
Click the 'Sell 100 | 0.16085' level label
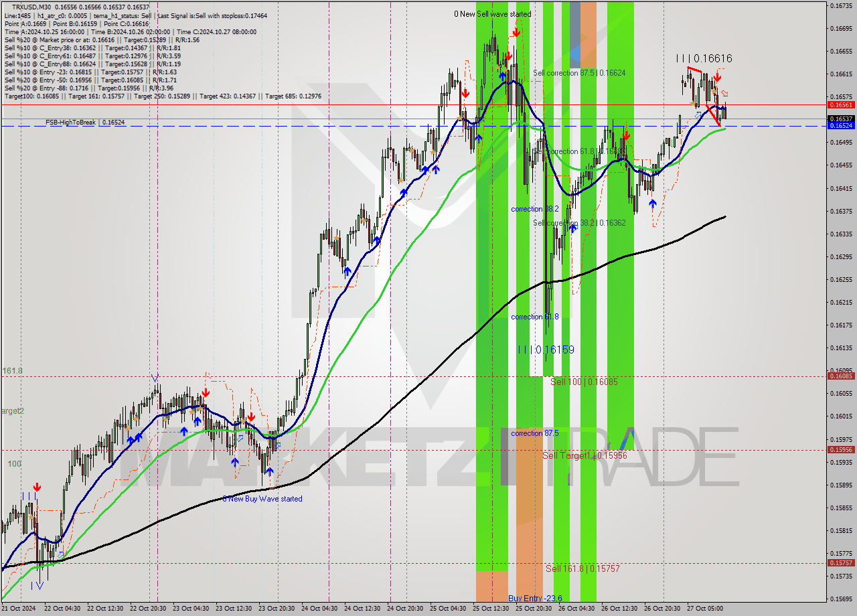(584, 382)
